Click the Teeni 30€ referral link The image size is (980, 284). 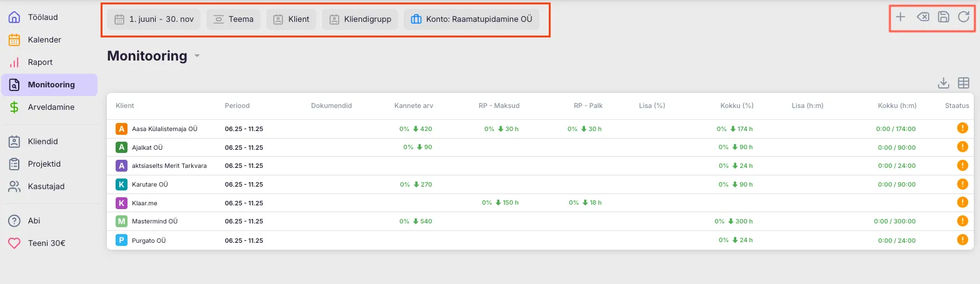tap(46, 243)
